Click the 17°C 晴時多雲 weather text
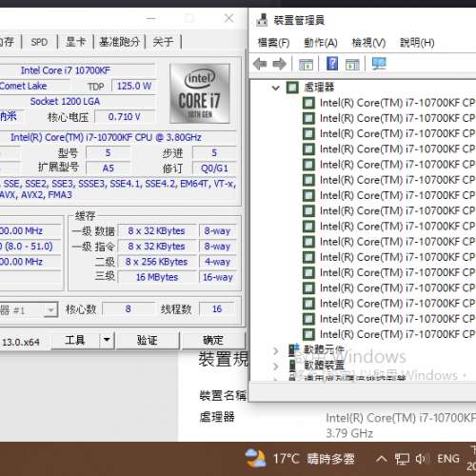This screenshot has width=476, height=476. coord(314,459)
